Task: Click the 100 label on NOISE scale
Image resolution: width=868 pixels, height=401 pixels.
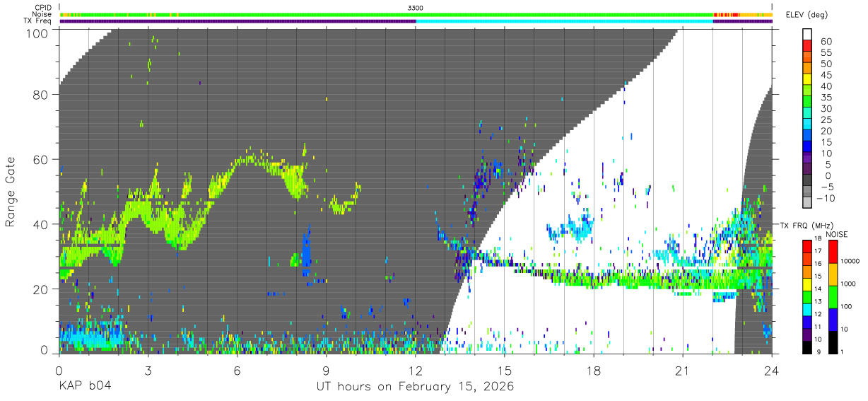Action: click(x=845, y=307)
